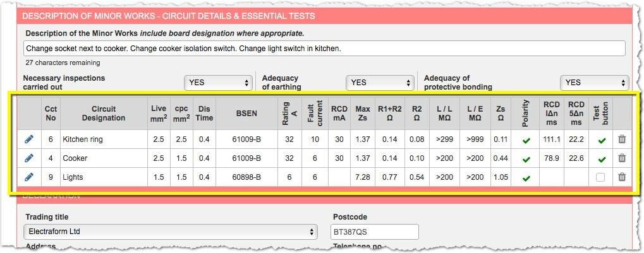
Task: Click the Description of Minor Works field
Action: pos(324,49)
